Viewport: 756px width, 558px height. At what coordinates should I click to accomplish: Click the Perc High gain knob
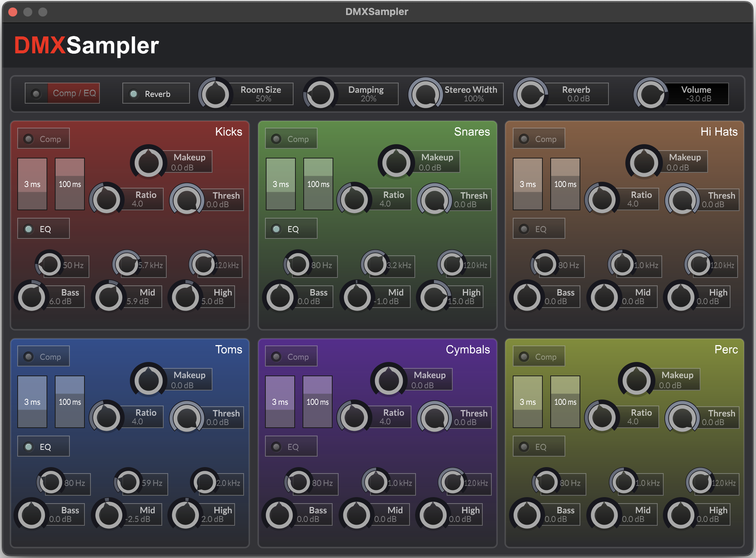(x=681, y=515)
